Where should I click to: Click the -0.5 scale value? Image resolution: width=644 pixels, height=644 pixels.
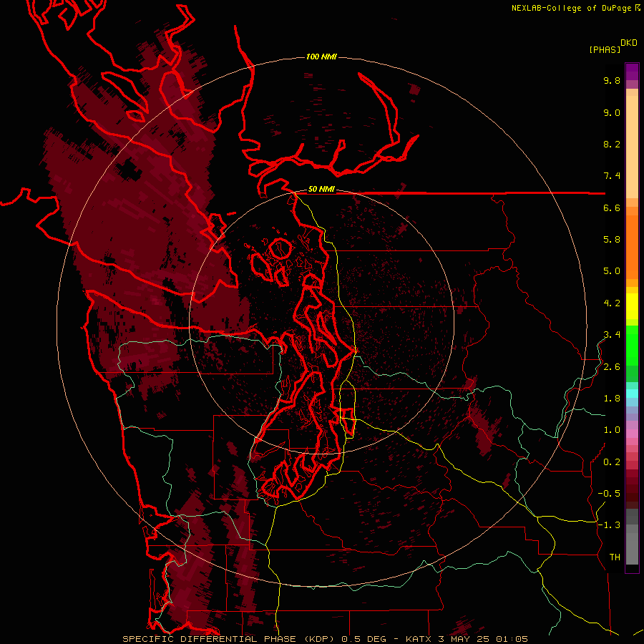(x=609, y=494)
